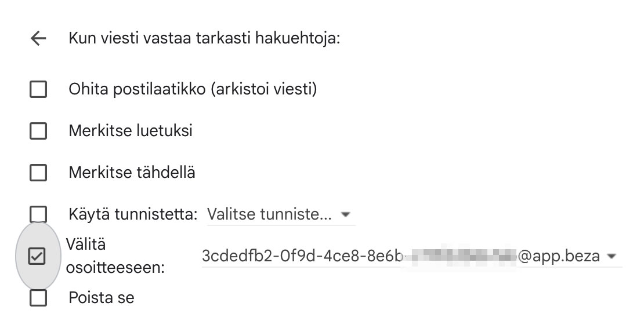
Task: Enable the Käytä tunnistetta checkbox
Action: coord(38,214)
